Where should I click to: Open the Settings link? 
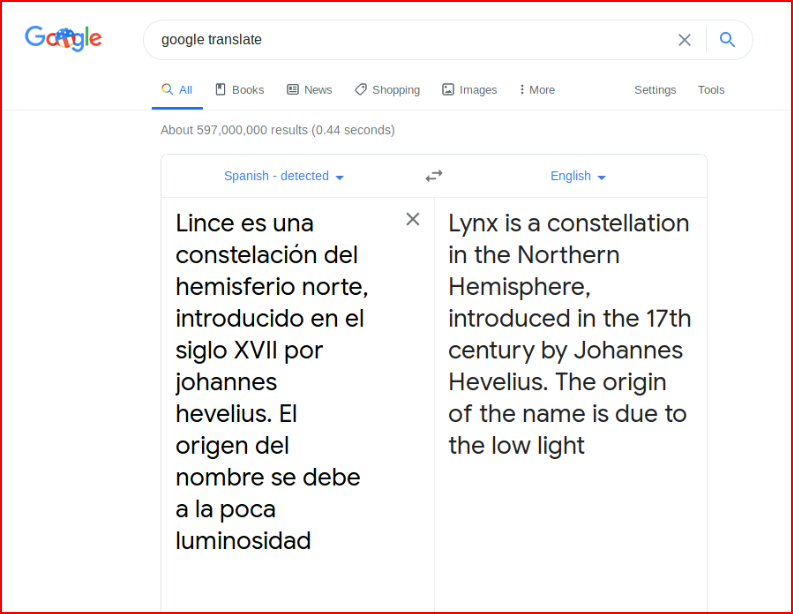pyautogui.click(x=655, y=90)
